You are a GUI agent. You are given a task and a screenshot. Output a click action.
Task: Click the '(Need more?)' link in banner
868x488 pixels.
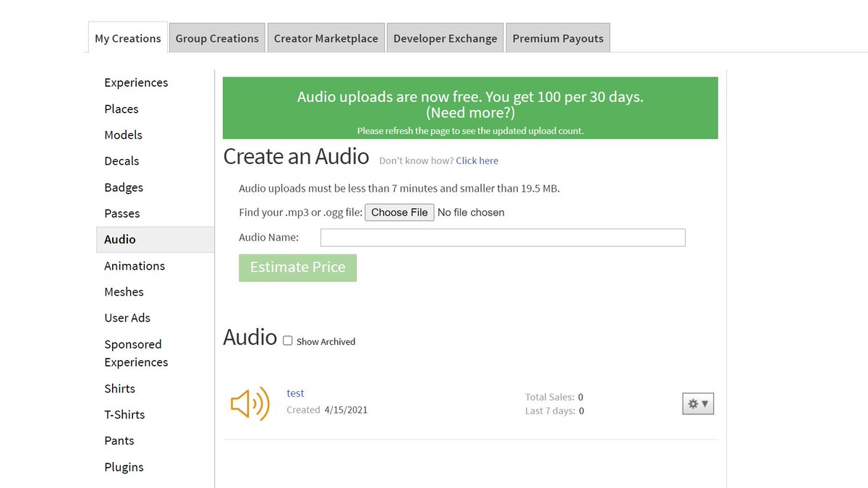click(x=470, y=113)
